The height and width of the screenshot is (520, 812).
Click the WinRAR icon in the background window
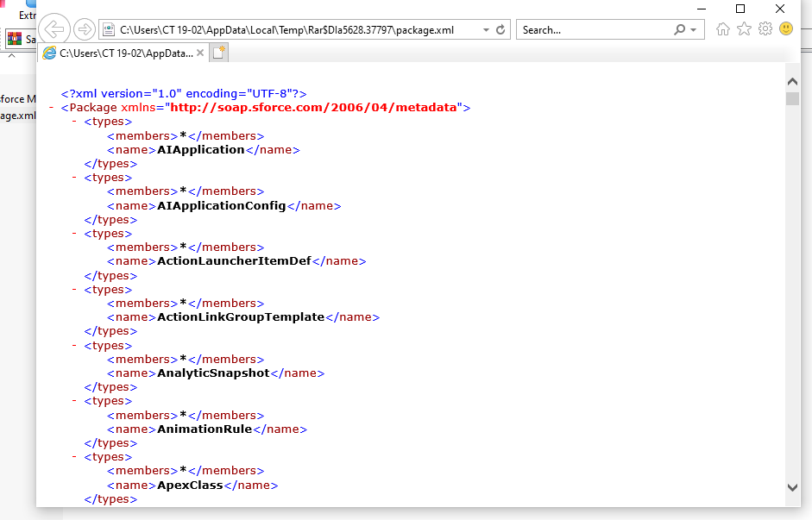pyautogui.click(x=15, y=39)
